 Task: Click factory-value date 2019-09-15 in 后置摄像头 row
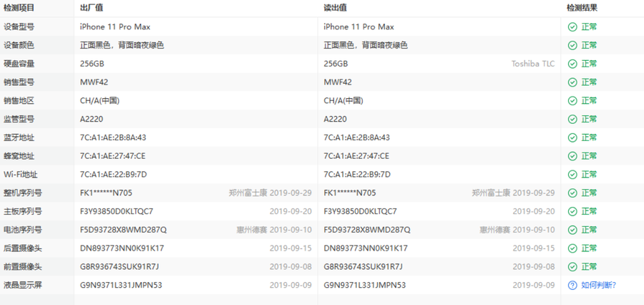(291, 248)
